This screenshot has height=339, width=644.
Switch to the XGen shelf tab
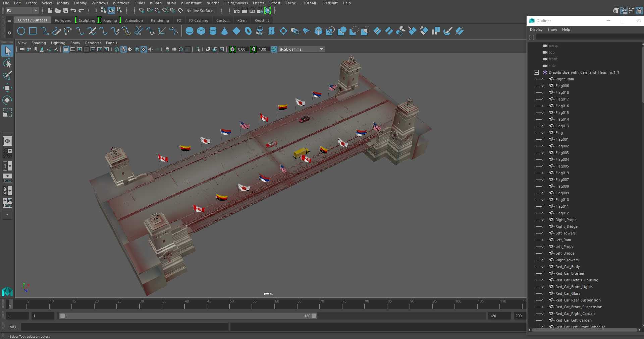(x=242, y=20)
